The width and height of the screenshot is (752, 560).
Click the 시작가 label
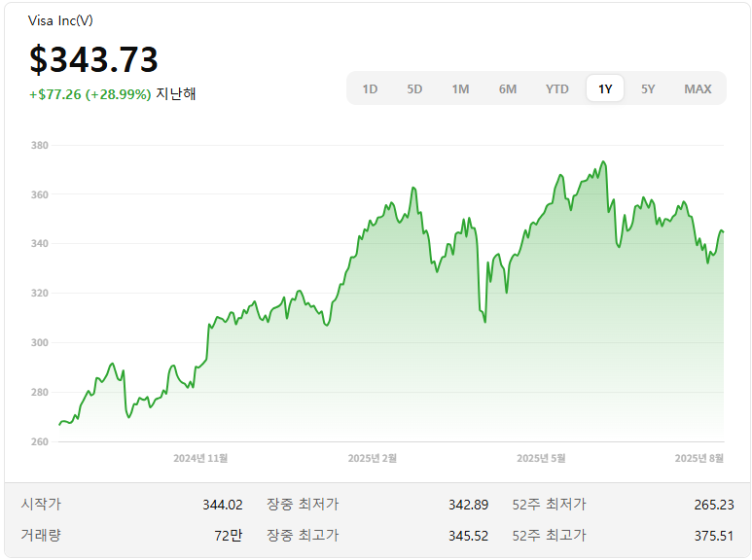click(41, 505)
